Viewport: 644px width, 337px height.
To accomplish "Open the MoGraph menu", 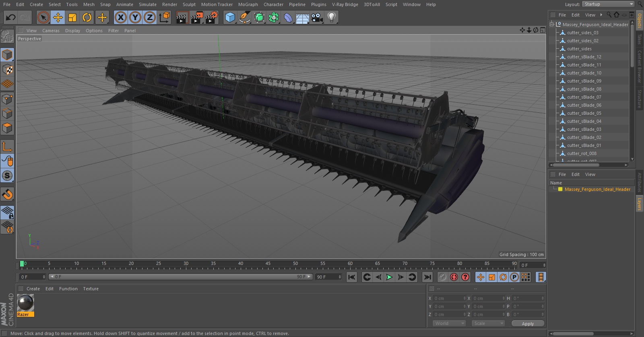I will click(248, 4).
